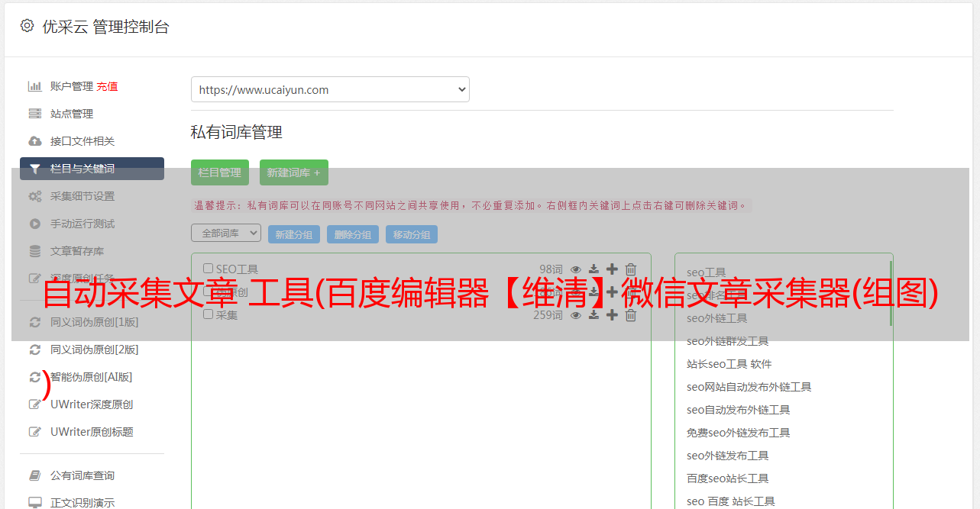This screenshot has height=509, width=980.
Task: Click the 移动分组 button
Action: [412, 234]
